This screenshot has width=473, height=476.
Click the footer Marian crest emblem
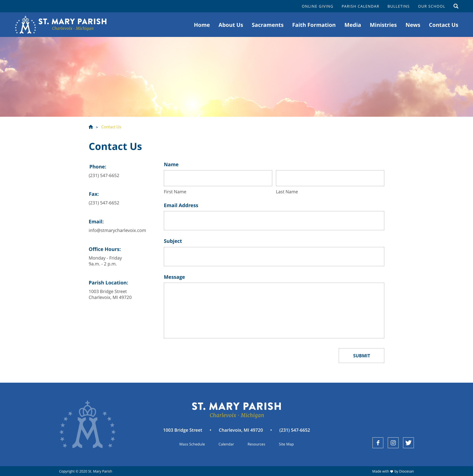click(87, 425)
